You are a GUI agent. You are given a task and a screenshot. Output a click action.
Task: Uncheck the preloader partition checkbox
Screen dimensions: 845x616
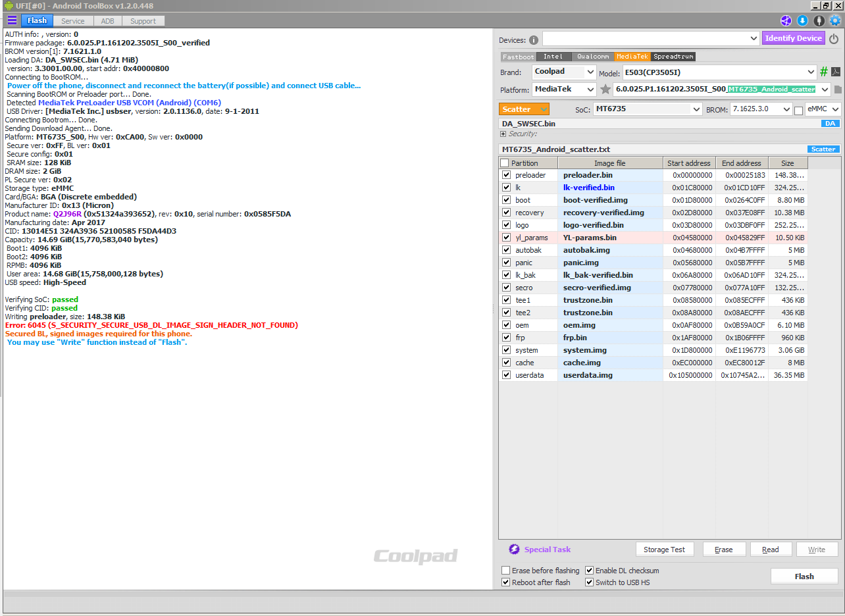pyautogui.click(x=506, y=175)
